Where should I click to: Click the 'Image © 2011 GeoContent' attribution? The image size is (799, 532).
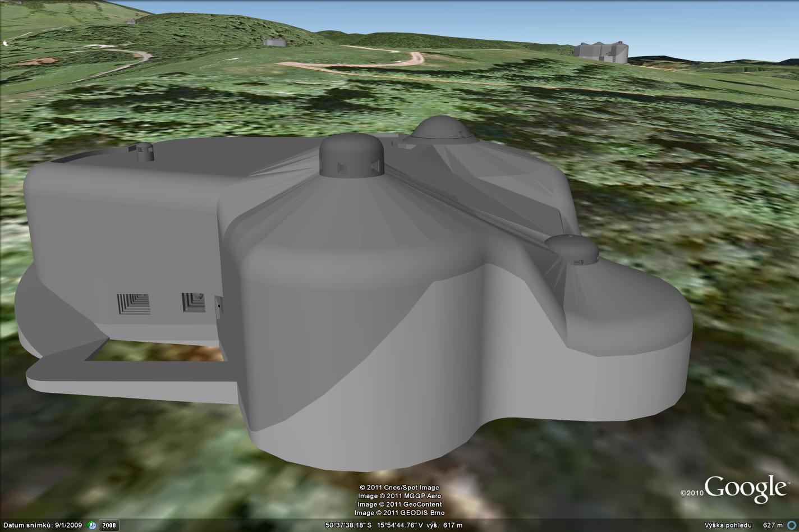coord(399,504)
